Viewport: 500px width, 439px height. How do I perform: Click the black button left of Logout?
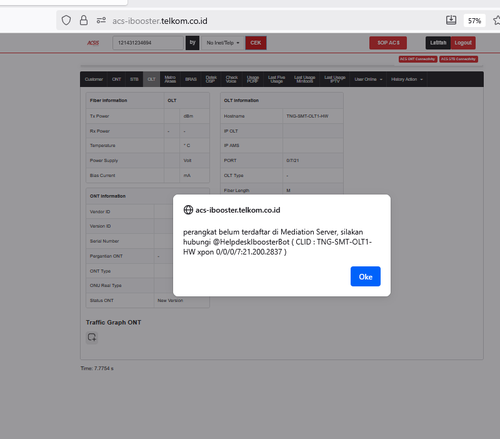coord(438,43)
